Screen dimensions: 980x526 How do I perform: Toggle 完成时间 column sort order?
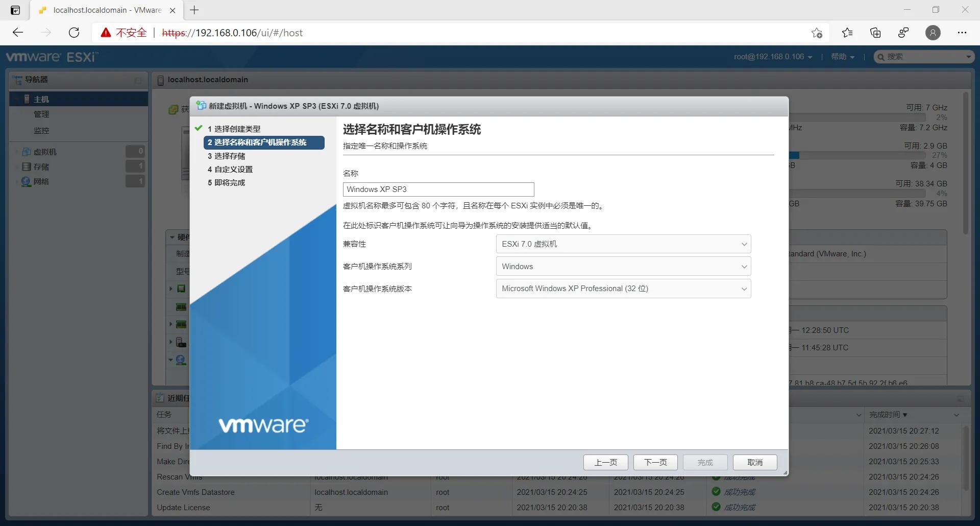888,414
